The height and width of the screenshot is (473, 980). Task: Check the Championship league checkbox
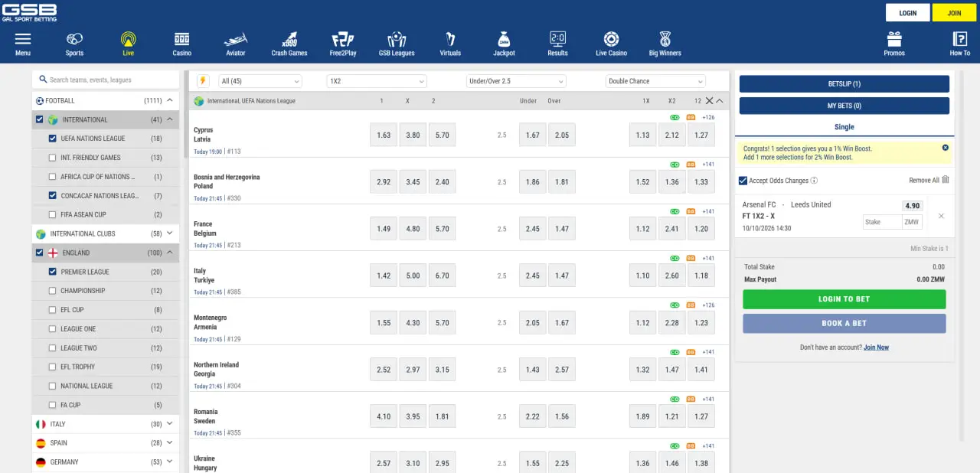tap(52, 291)
